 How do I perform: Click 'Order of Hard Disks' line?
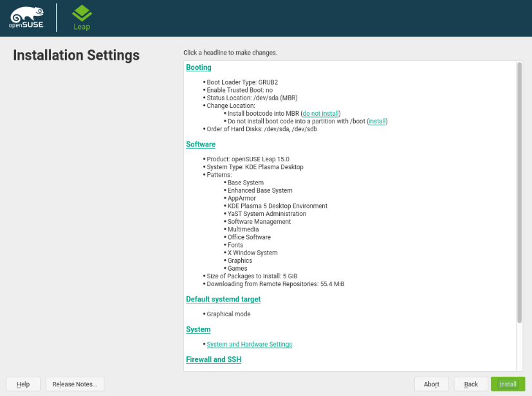coord(262,129)
